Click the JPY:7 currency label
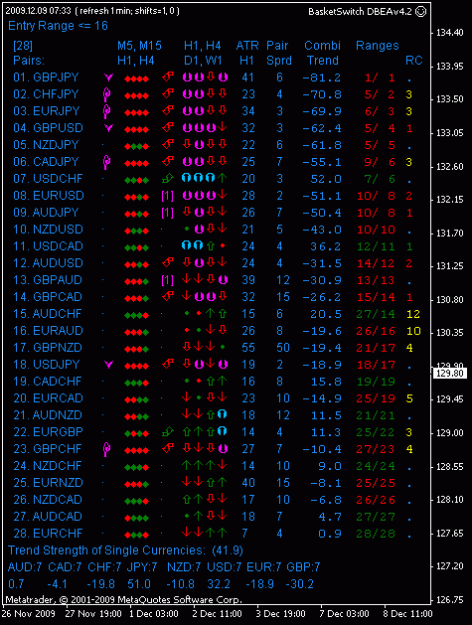This screenshot has height=625, width=472. coord(142,567)
